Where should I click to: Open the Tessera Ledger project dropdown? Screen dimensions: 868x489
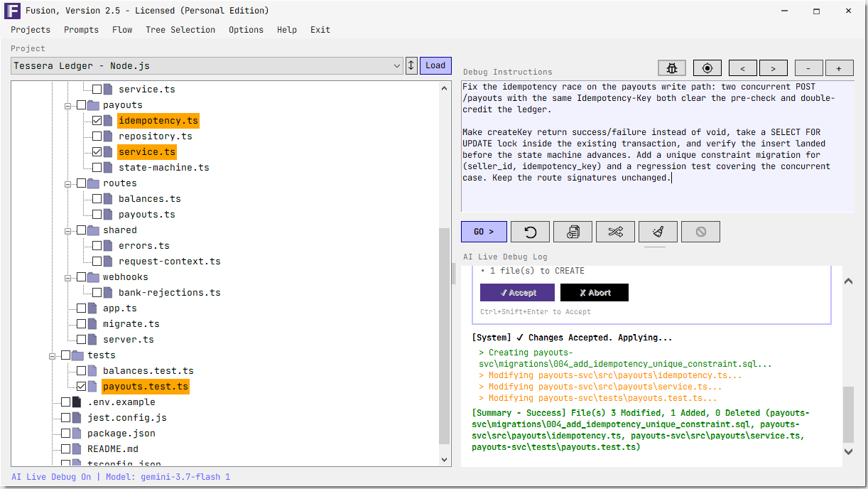click(207, 66)
